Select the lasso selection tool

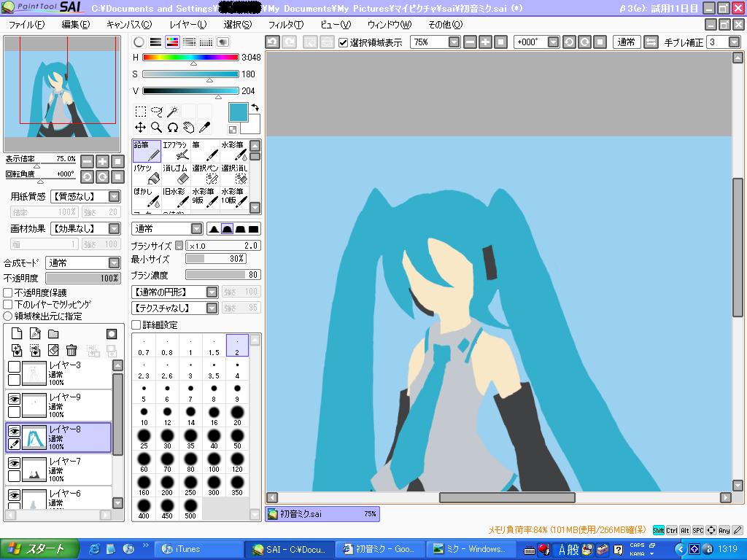(x=156, y=112)
